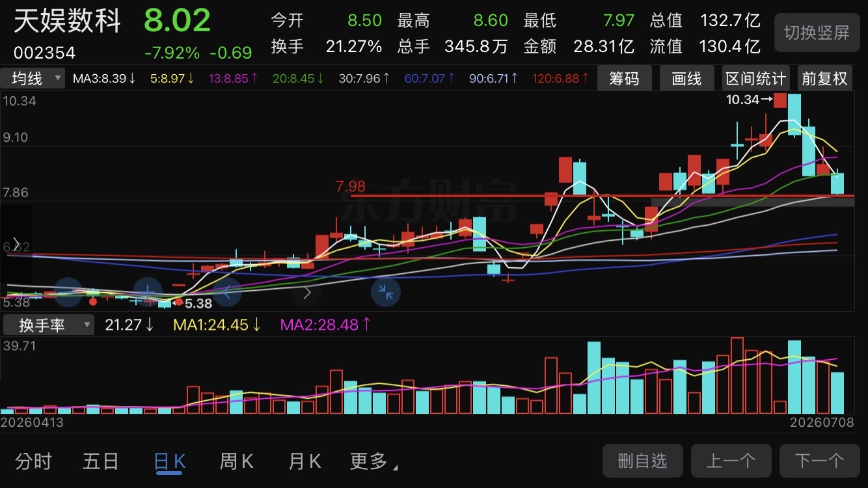Open 区间统计 range statistics
The height and width of the screenshot is (488, 868).
pos(756,79)
